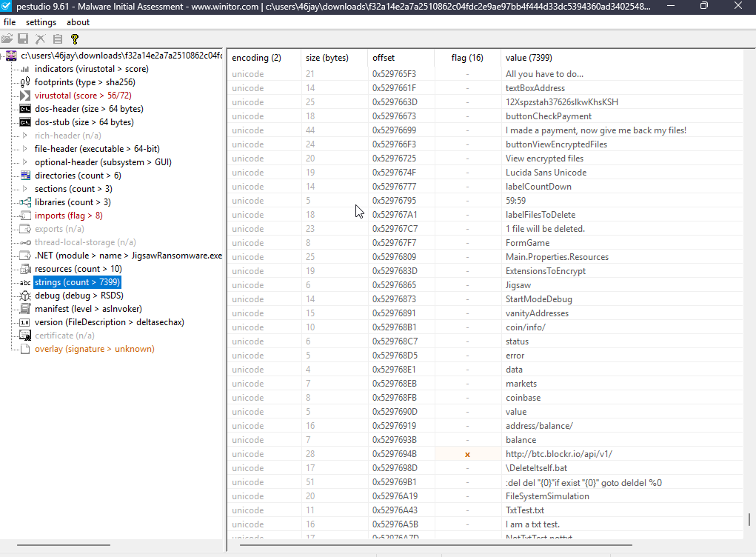The width and height of the screenshot is (756, 557).
Task: Select the http://btc.blockr.io/api/v1/ string
Action: (559, 454)
